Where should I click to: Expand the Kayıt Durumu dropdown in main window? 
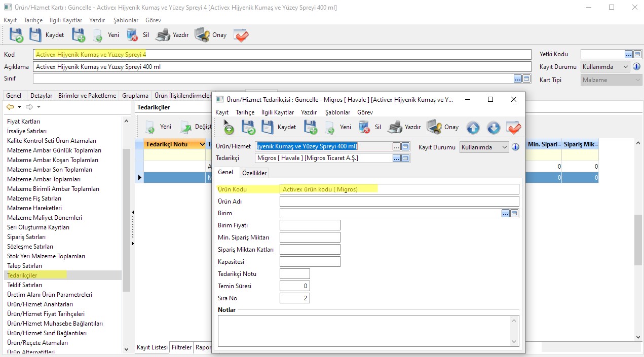pos(625,67)
